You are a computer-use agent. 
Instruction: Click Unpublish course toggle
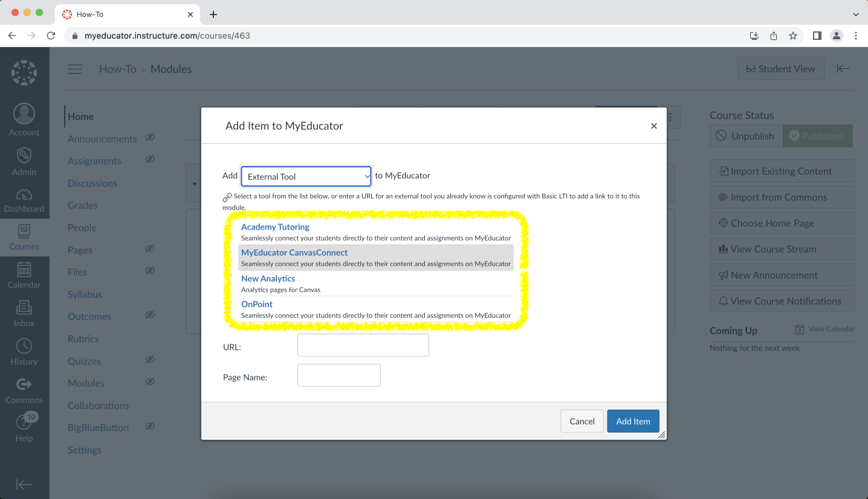click(x=746, y=136)
